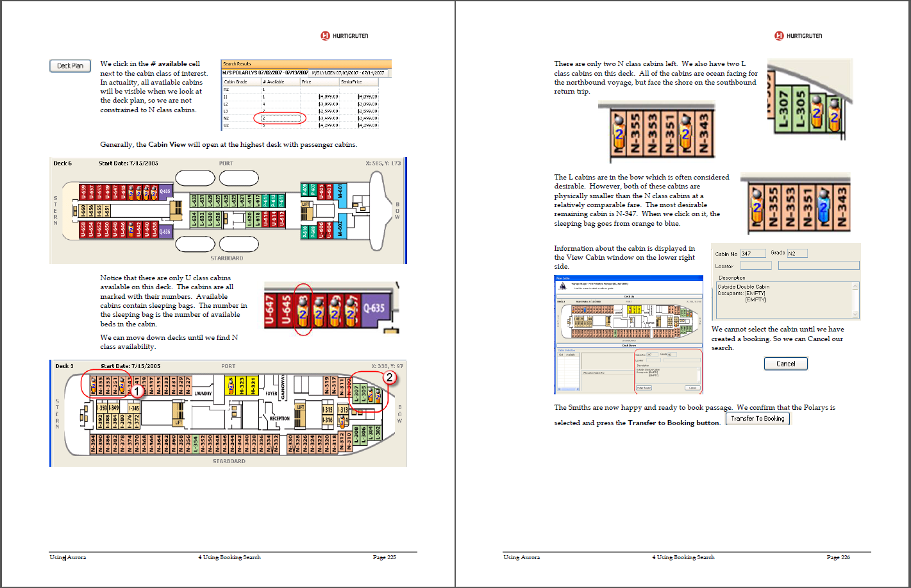The height and width of the screenshot is (588, 911).
Task: Click cabin U-659 on the Deck 6 plan
Action: point(83,191)
